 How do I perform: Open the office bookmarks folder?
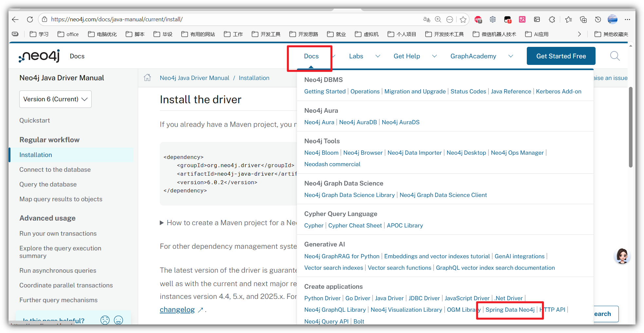click(x=68, y=34)
